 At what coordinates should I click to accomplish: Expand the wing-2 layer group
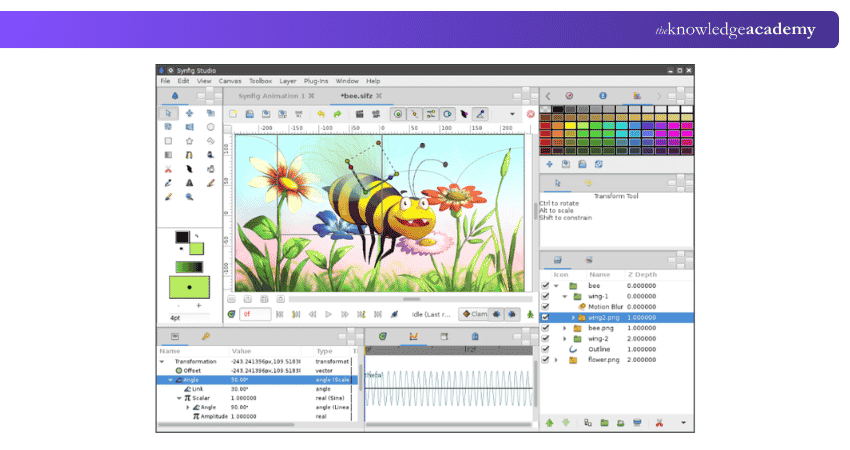pyautogui.click(x=564, y=339)
